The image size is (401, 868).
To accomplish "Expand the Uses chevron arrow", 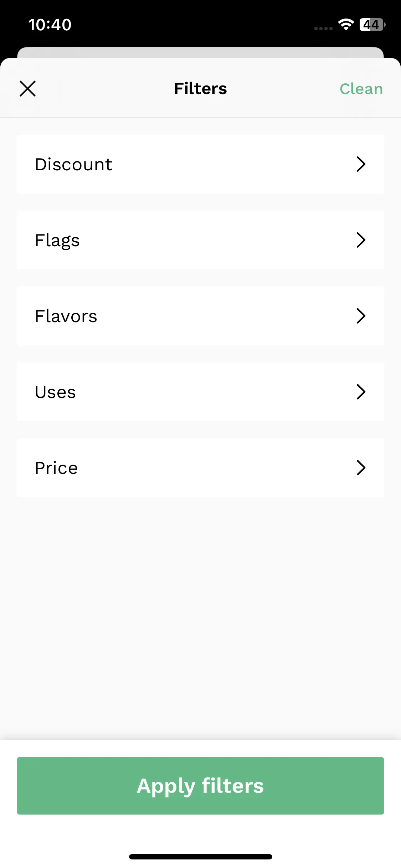I will [x=361, y=392].
